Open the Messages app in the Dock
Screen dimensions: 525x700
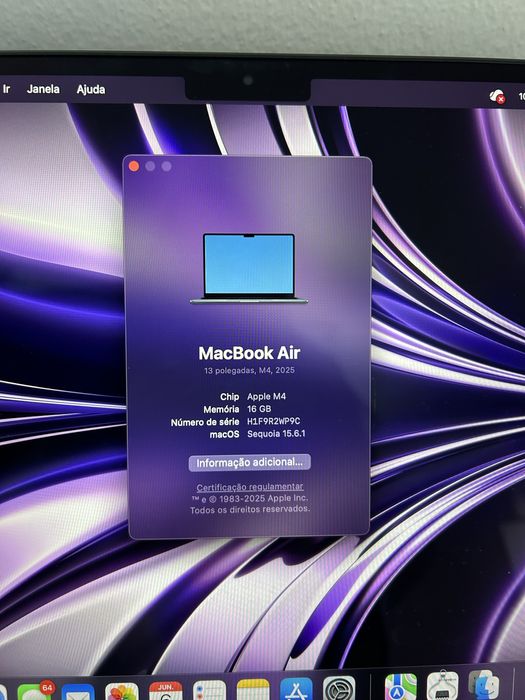tap(34, 691)
